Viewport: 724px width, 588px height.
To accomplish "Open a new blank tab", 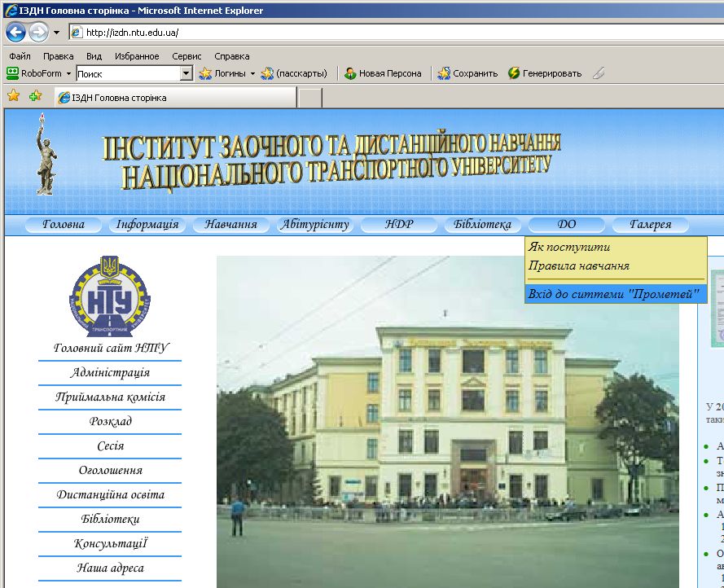I will click(310, 98).
